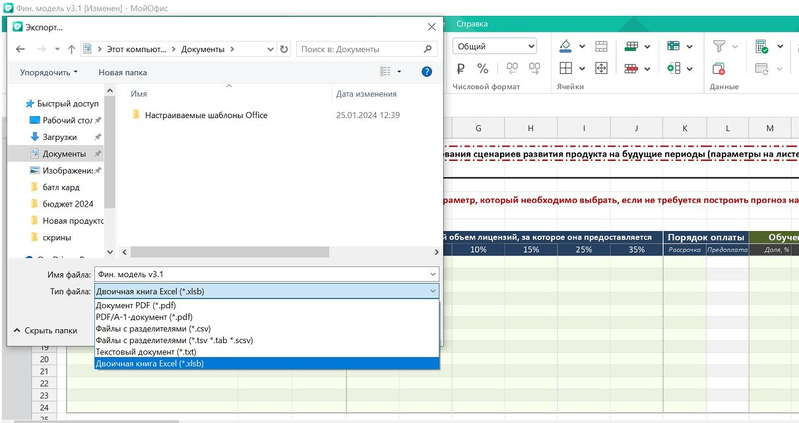Click the cell fill color bucket icon
The width and height of the screenshot is (799, 423).
566,46
